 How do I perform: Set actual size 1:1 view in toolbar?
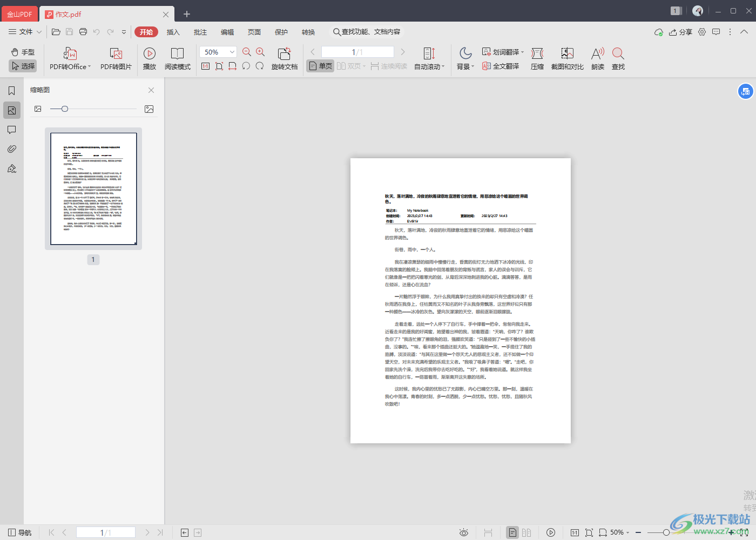205,66
